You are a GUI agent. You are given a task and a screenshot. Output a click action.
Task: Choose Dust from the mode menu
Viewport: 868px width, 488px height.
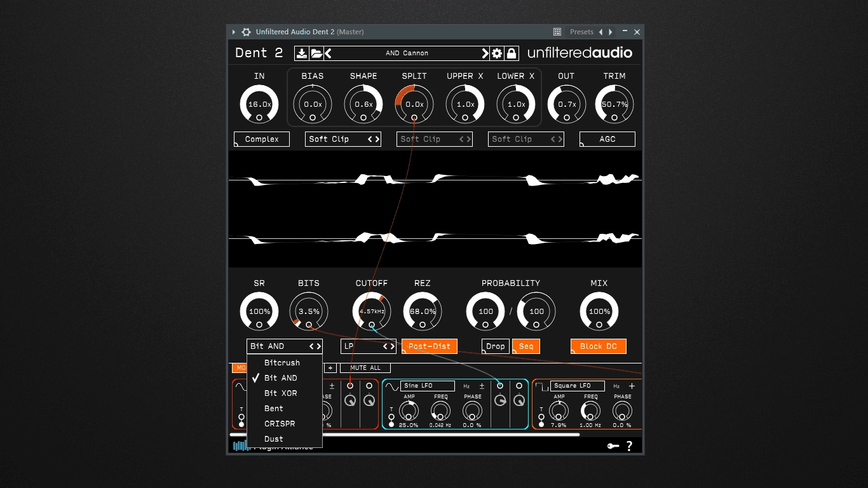(285, 439)
